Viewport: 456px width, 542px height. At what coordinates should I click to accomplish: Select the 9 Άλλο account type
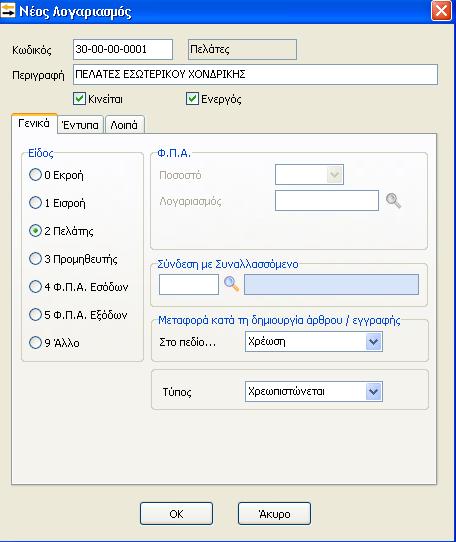point(35,343)
